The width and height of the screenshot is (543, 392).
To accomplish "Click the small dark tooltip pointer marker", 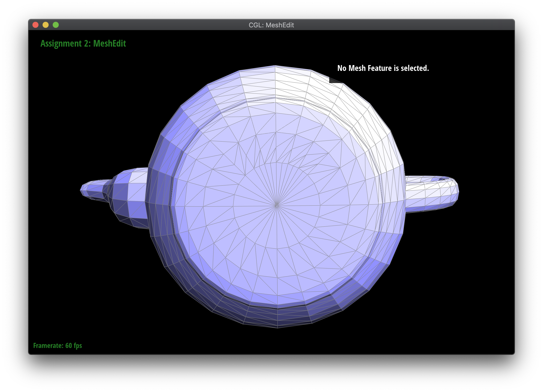I will point(335,80).
